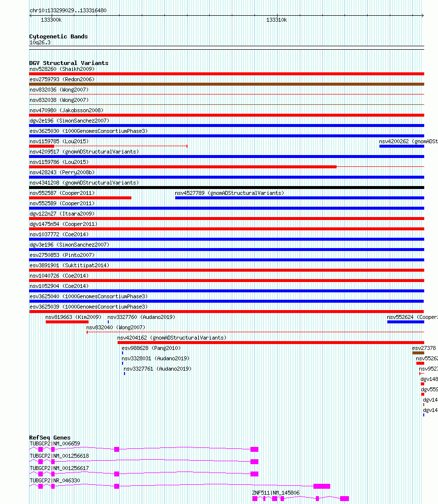438x504 pixels.
Task: Click nsv4204162 (gnomADStructuralVariants) label
Action: coord(172,338)
